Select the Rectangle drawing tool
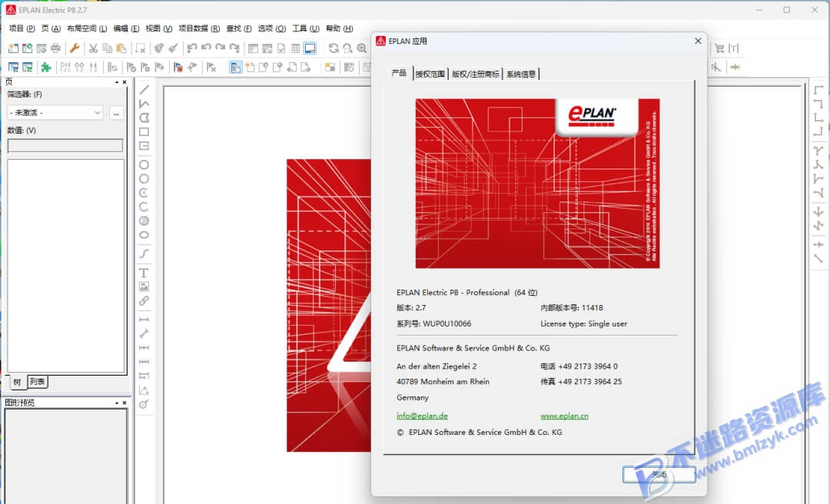 click(x=144, y=132)
